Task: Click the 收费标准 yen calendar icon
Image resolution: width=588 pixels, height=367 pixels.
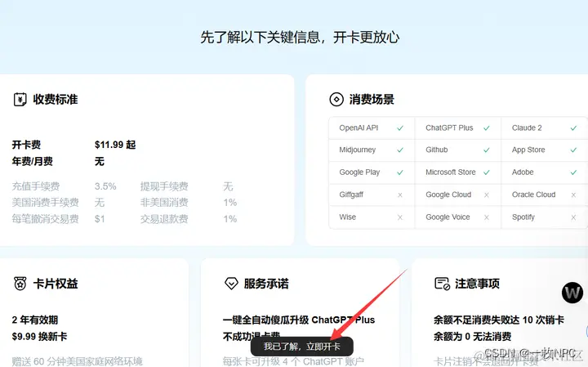Action: (x=20, y=100)
